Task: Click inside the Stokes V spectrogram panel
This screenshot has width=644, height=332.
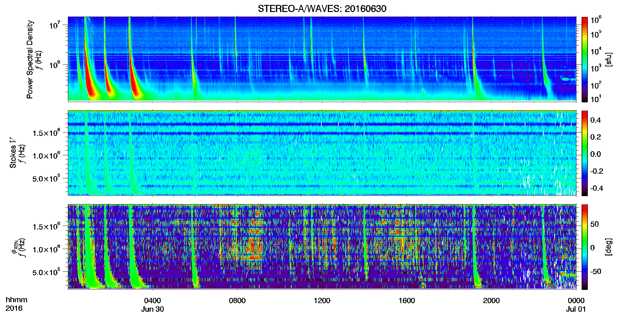Action: point(322,153)
